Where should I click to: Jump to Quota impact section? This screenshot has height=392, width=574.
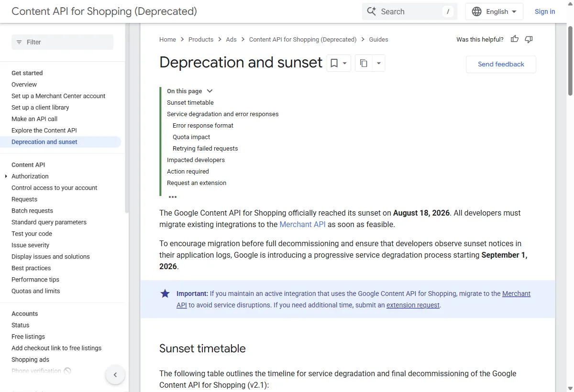pyautogui.click(x=191, y=137)
